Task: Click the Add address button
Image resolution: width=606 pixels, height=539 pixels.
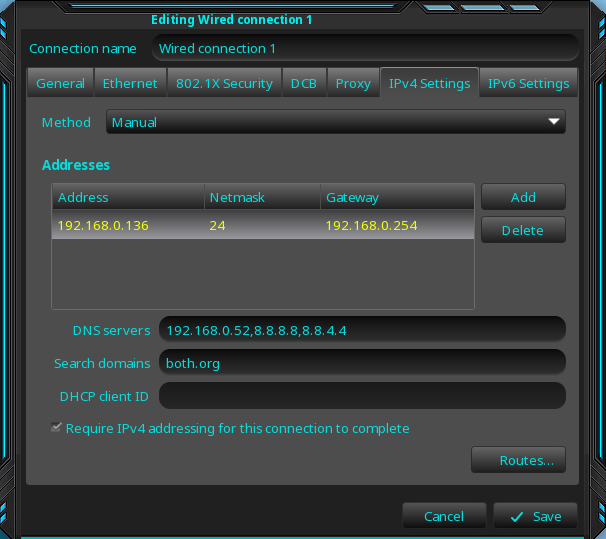Action: pyautogui.click(x=523, y=197)
